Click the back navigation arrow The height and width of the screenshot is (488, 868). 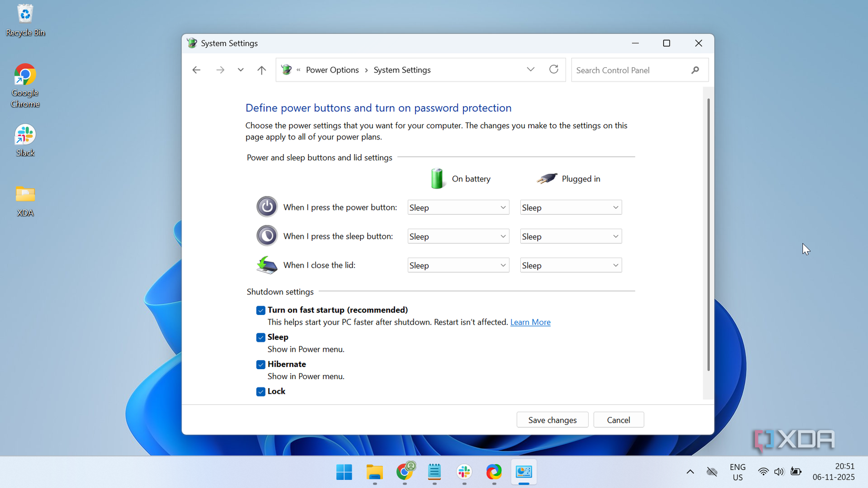[x=196, y=69]
